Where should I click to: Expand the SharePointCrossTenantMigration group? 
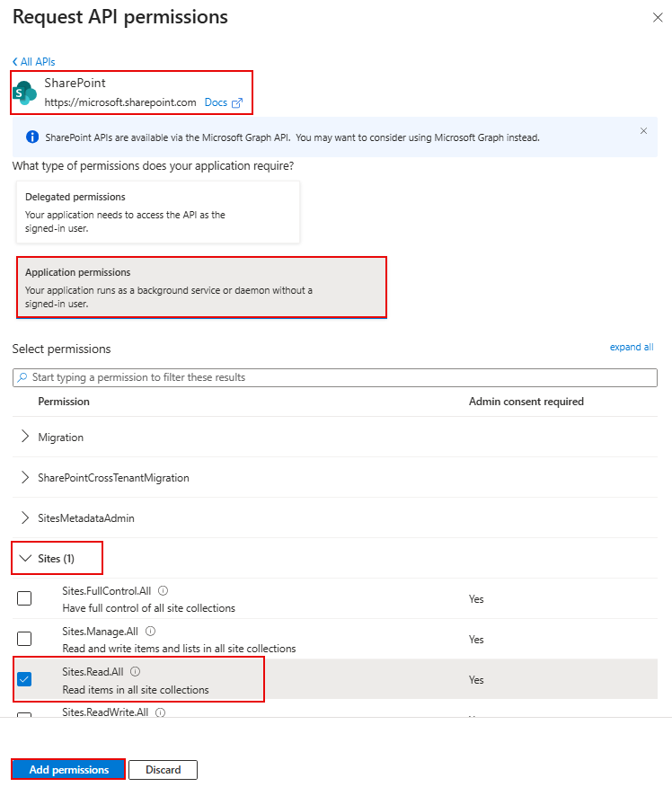(25, 478)
